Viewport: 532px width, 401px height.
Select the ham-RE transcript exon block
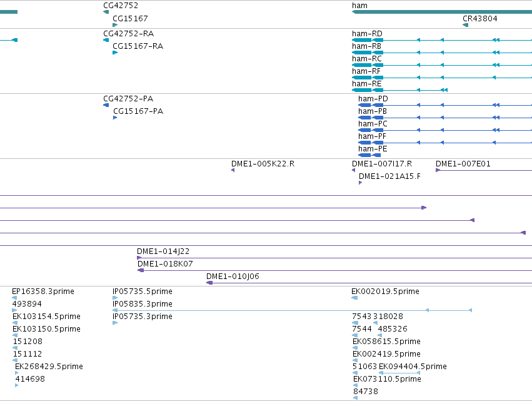point(368,90)
